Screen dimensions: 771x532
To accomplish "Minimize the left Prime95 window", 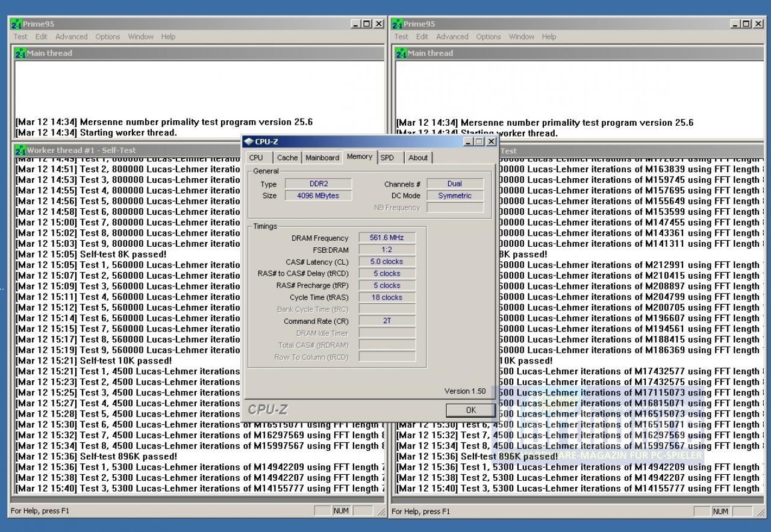I will 357,24.
